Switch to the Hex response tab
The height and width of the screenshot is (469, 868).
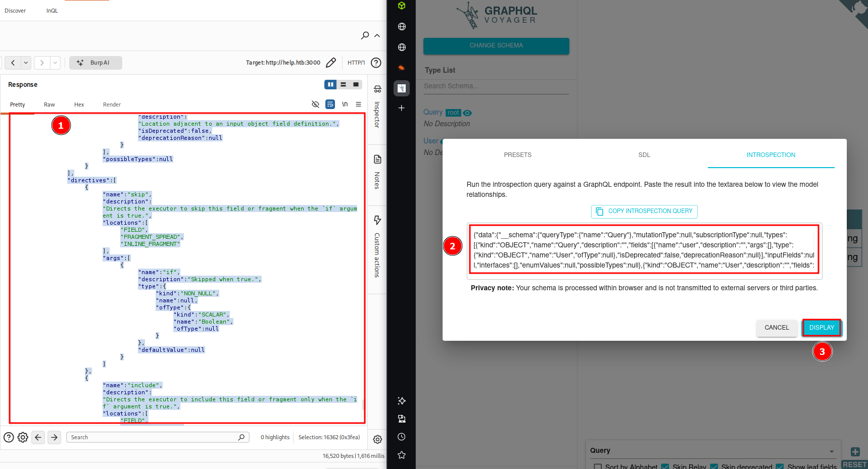tap(79, 105)
